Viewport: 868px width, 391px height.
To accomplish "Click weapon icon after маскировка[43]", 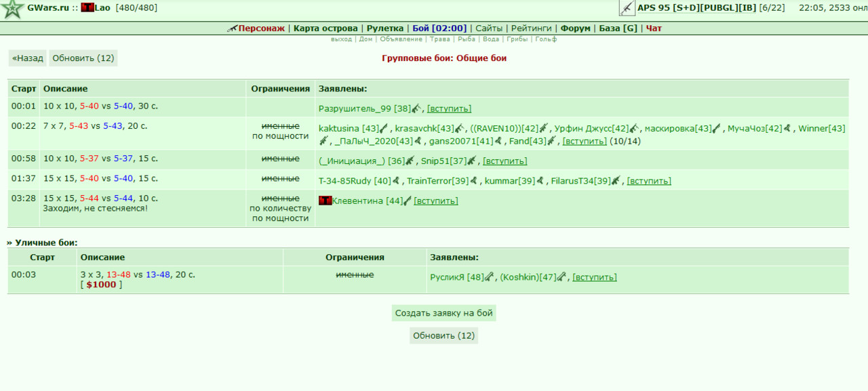I will pos(716,129).
